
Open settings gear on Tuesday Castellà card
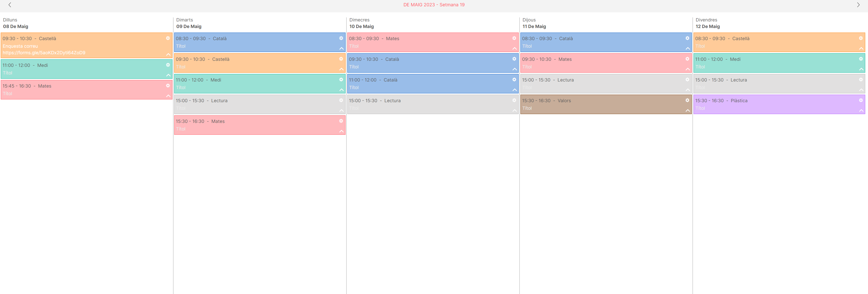tap(341, 59)
